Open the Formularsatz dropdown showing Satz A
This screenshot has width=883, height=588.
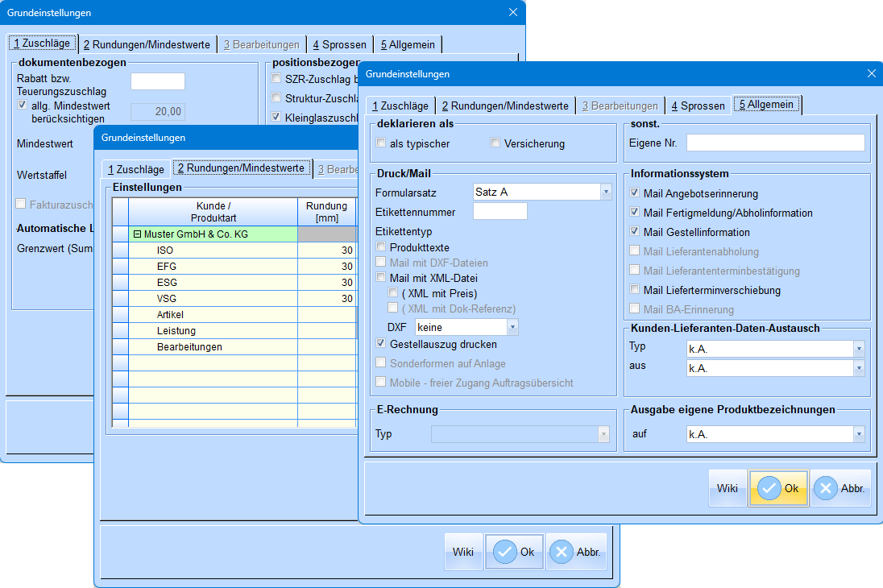[x=606, y=192]
